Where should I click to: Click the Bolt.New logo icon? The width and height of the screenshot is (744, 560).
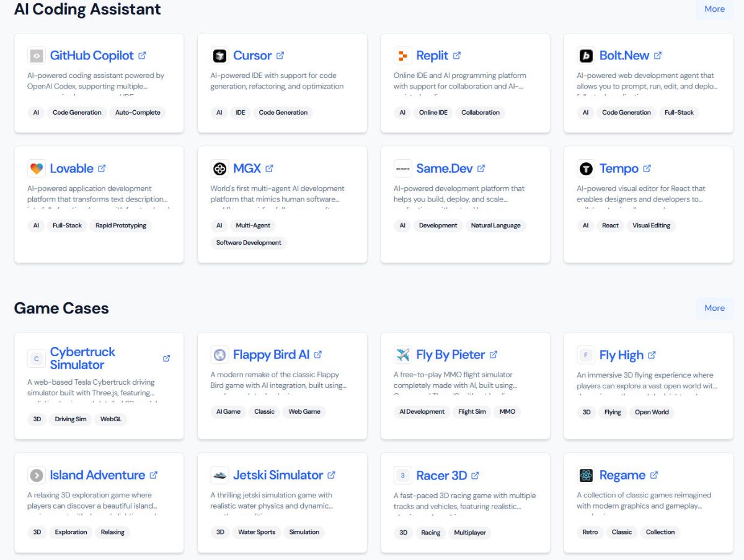(x=586, y=55)
